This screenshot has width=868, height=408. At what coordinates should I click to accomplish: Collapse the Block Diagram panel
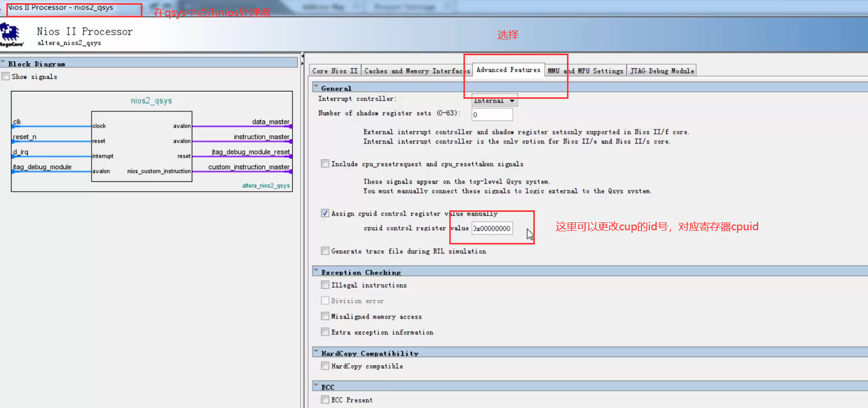tap(3, 62)
